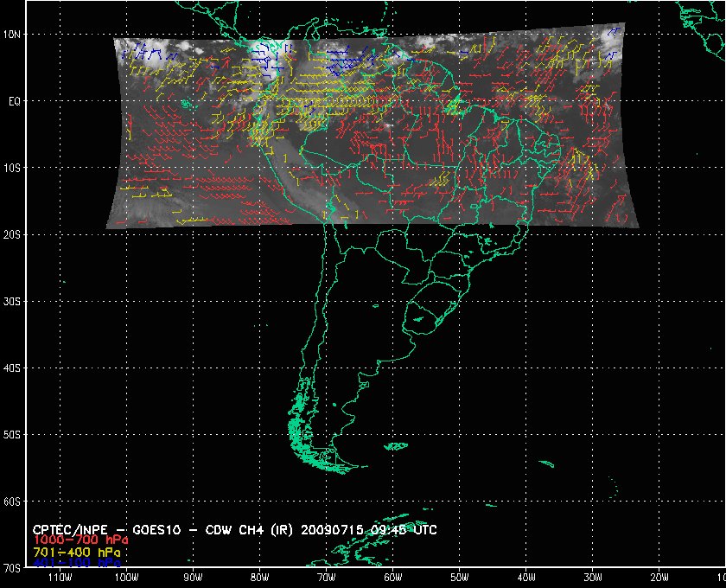Click the 50W longitude label

coord(459,578)
